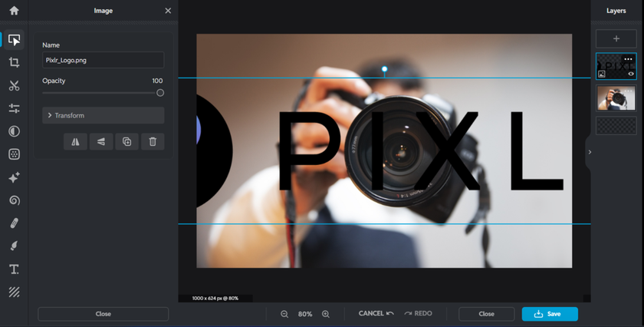Screen dimensions: 644x327
Task: Zoom in with the plus magnifier
Action: pos(326,314)
